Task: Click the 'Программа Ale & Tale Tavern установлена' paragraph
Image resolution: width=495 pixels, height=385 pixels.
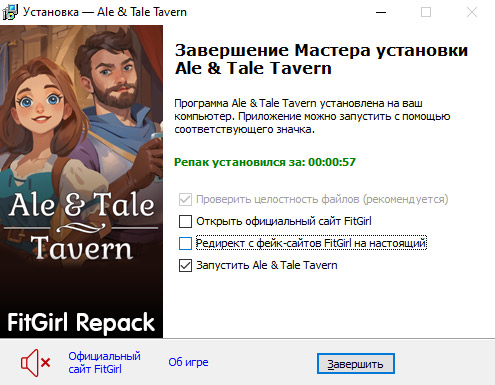Action: pos(312,116)
